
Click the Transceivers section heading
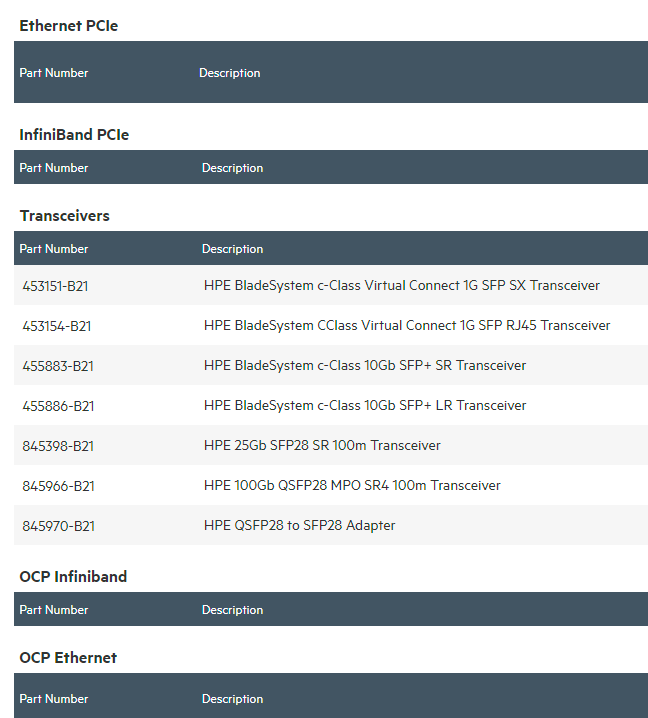pos(65,216)
